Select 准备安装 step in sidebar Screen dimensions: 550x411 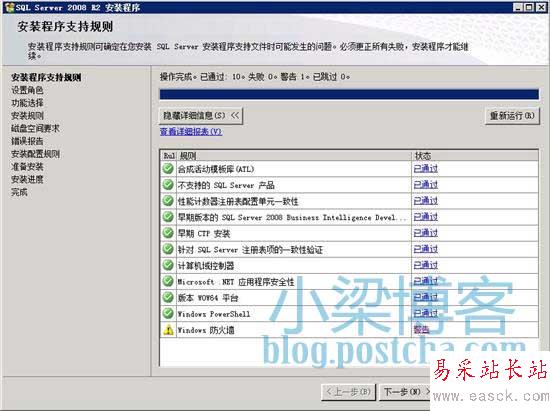27,167
